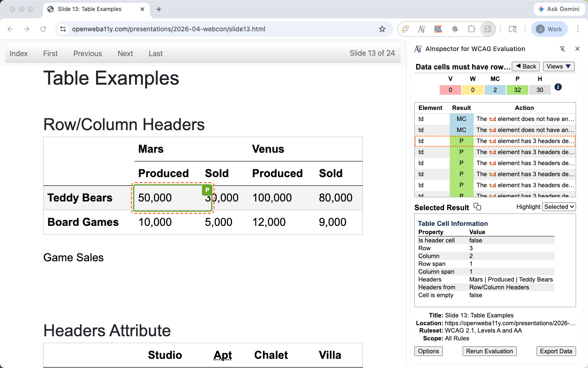The height and width of the screenshot is (368, 588).
Task: Go to the Next slide
Action: 125,53
